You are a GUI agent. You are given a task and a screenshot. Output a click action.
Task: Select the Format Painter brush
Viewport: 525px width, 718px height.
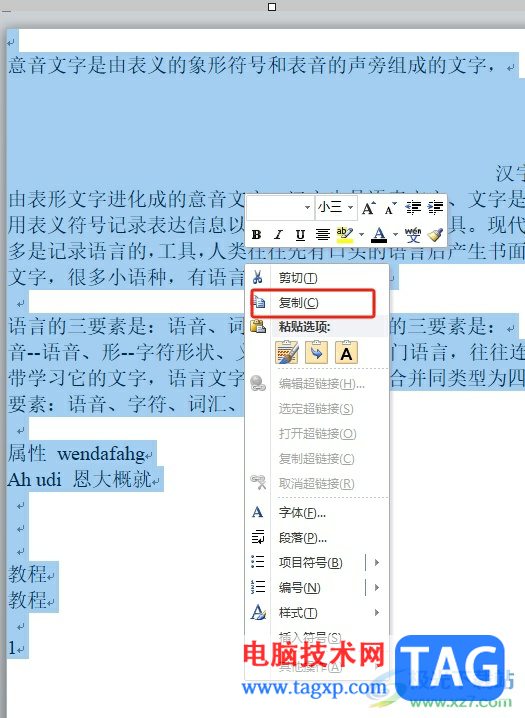(x=435, y=235)
